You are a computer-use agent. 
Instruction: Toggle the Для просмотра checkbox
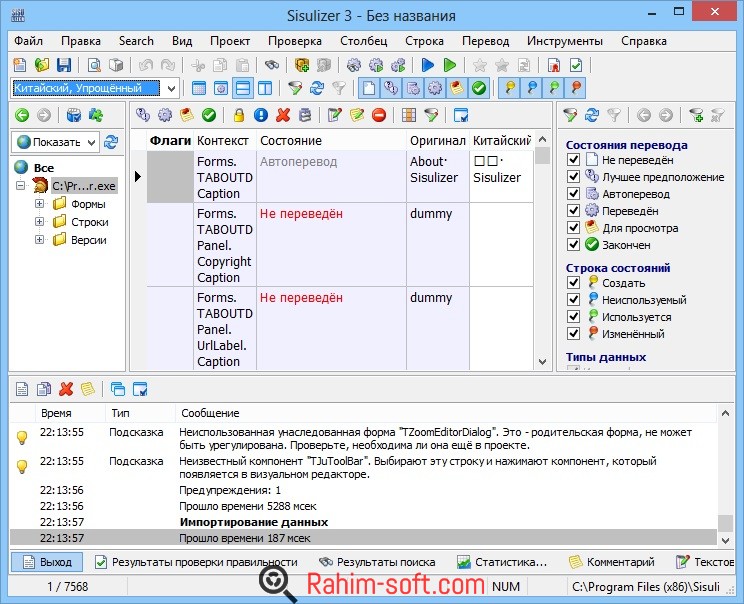pyautogui.click(x=573, y=228)
